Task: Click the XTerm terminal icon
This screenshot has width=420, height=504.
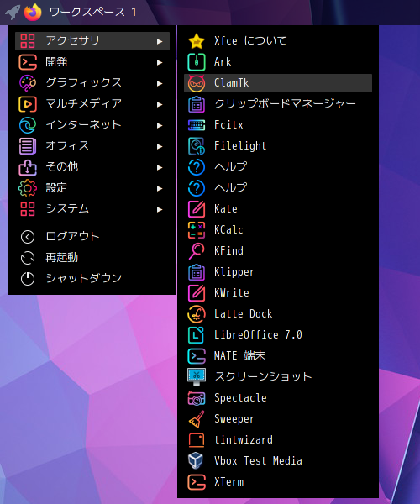Action: [x=197, y=482]
